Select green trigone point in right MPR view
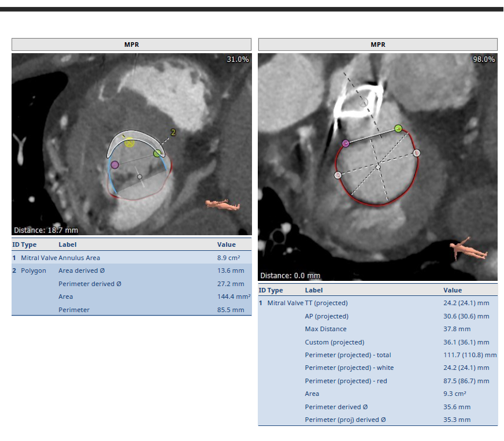Screen dimensions: 504x441 pos(398,128)
